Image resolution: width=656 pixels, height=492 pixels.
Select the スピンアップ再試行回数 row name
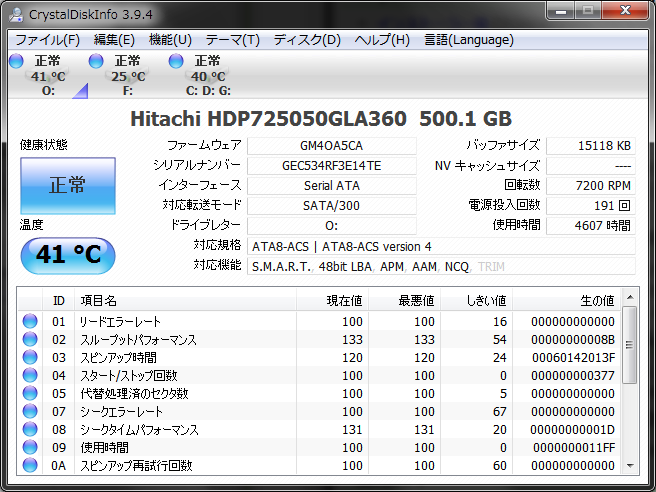pos(136,465)
